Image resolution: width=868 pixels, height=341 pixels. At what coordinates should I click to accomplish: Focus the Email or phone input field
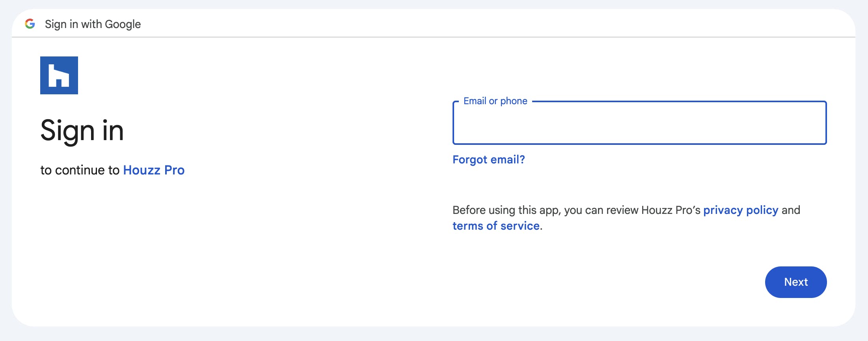pos(639,126)
